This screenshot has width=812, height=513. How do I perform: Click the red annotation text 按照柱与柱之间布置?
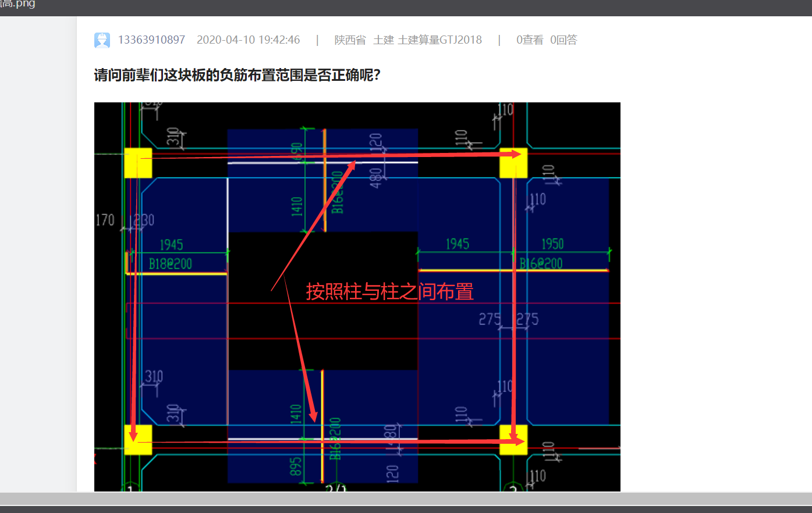pos(390,291)
